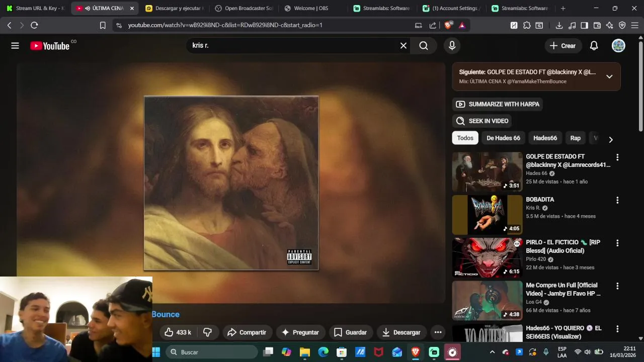The image size is (644, 362).
Task: Reload the page
Action: click(34, 25)
